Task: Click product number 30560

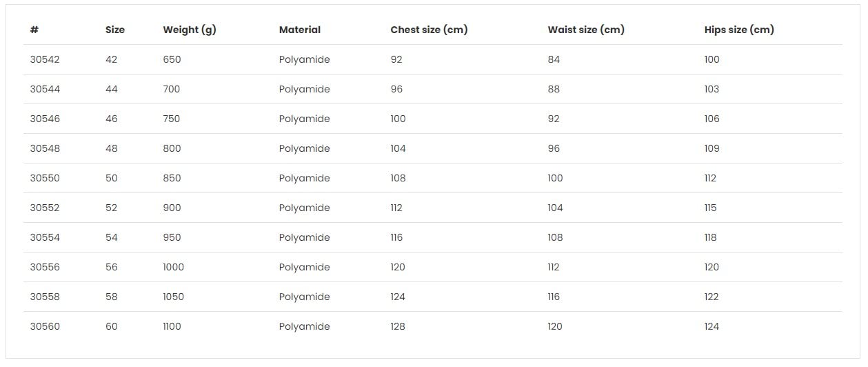Action: click(45, 326)
